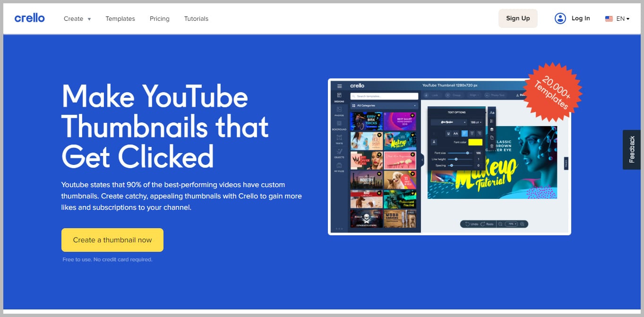Collapse the templates panel with the chevron

(x=422, y=160)
